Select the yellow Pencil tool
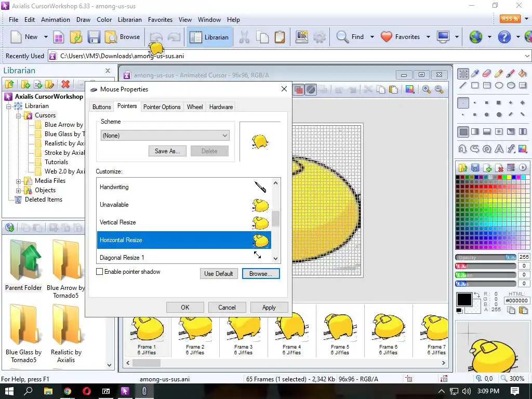Viewport: 532px width, 399px height. point(499,74)
